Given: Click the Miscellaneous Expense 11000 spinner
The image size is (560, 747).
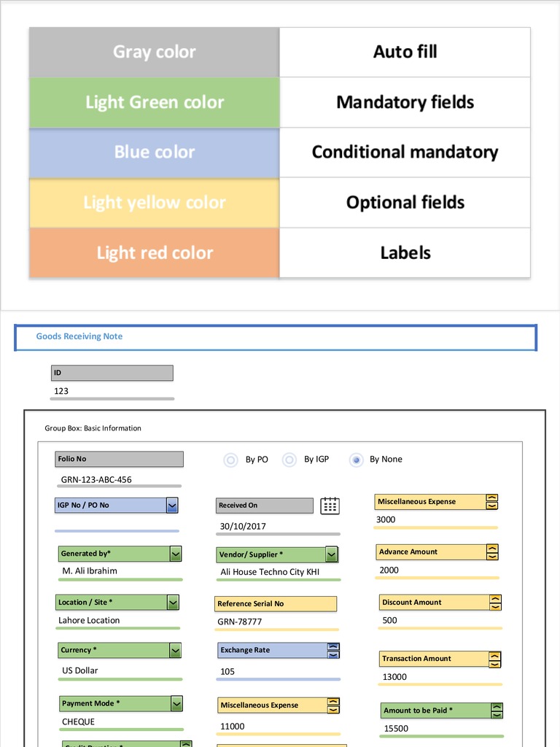Looking at the screenshot, I should (333, 705).
